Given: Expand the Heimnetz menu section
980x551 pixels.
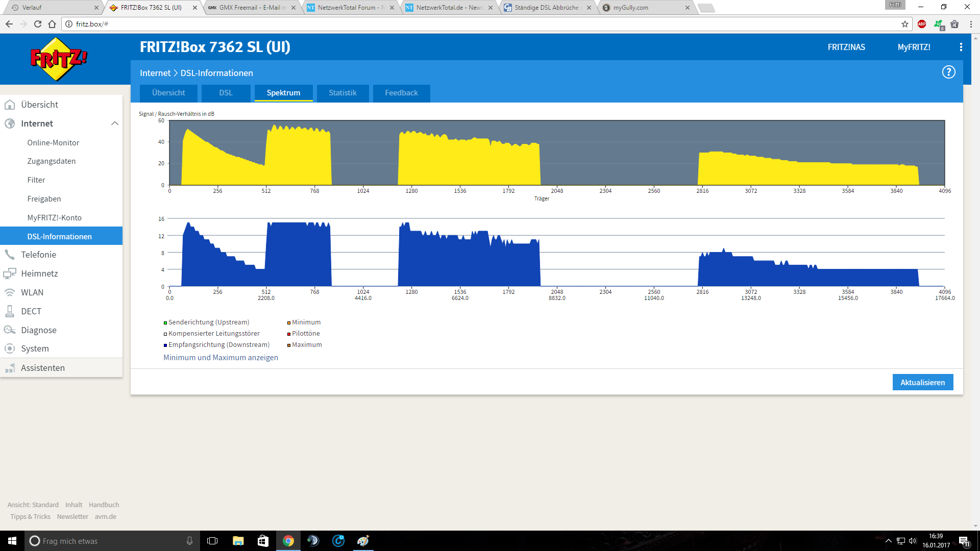Looking at the screenshot, I should coord(39,273).
